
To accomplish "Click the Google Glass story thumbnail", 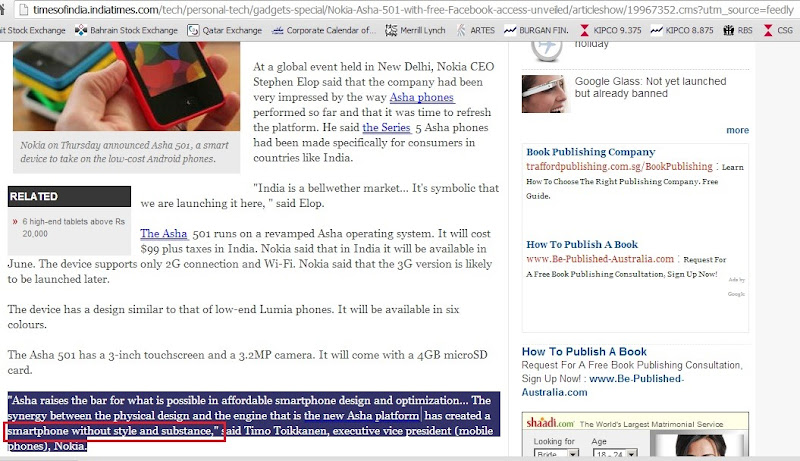I will tap(545, 94).
